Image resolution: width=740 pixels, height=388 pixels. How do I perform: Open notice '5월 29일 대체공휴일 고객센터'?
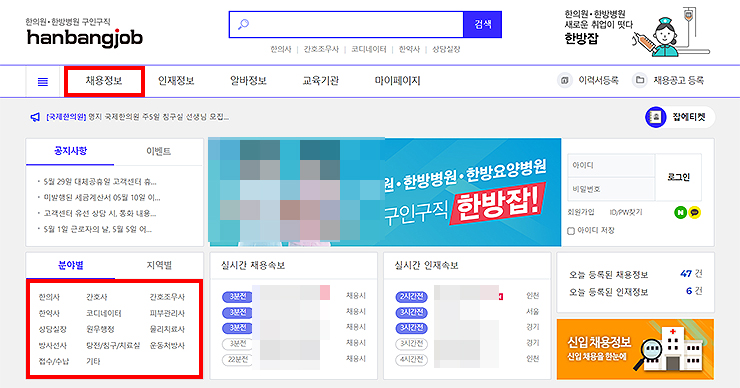pos(100,182)
